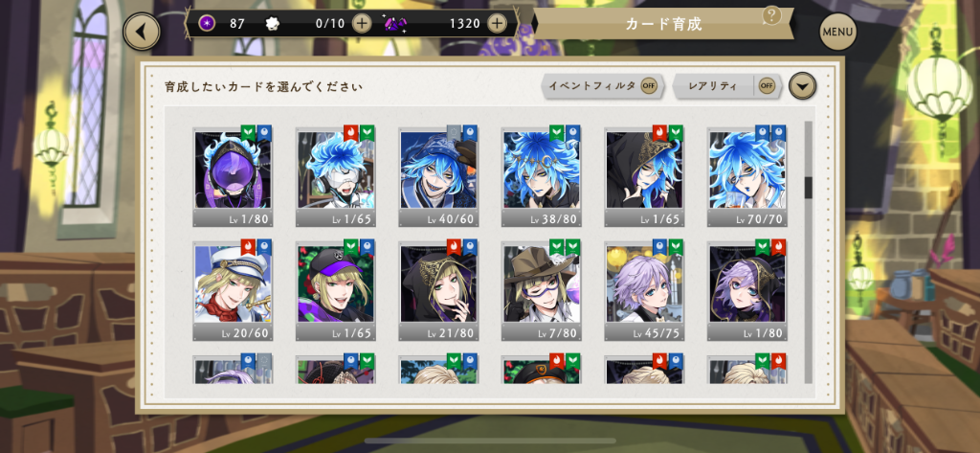
Task: Go back using the arrow button
Action: pyautogui.click(x=142, y=32)
